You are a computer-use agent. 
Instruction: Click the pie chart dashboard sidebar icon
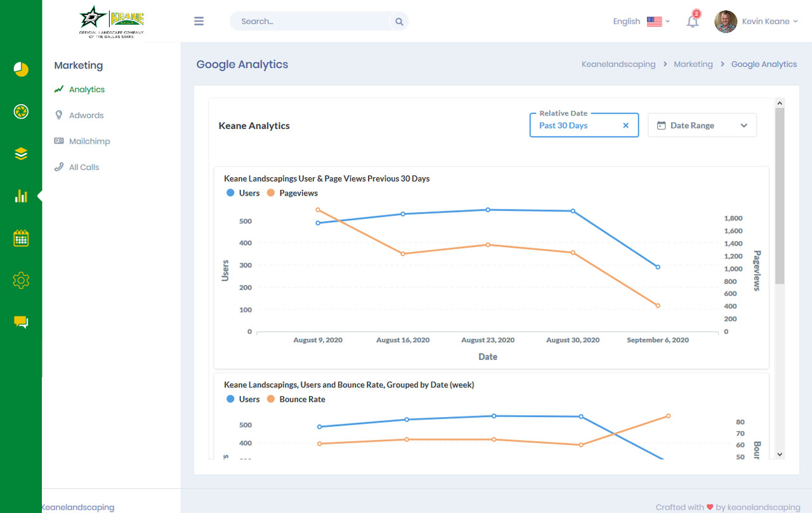[21, 69]
